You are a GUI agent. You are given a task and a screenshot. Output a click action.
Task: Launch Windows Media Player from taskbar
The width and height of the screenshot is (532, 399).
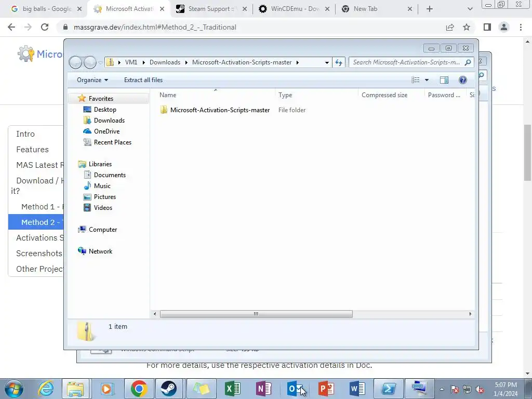107,389
